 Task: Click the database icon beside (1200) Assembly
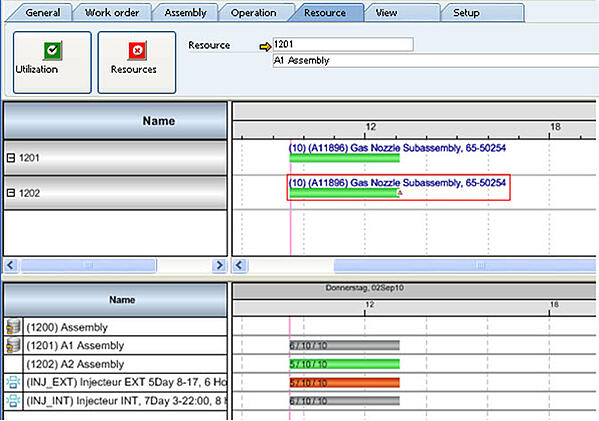point(13,327)
